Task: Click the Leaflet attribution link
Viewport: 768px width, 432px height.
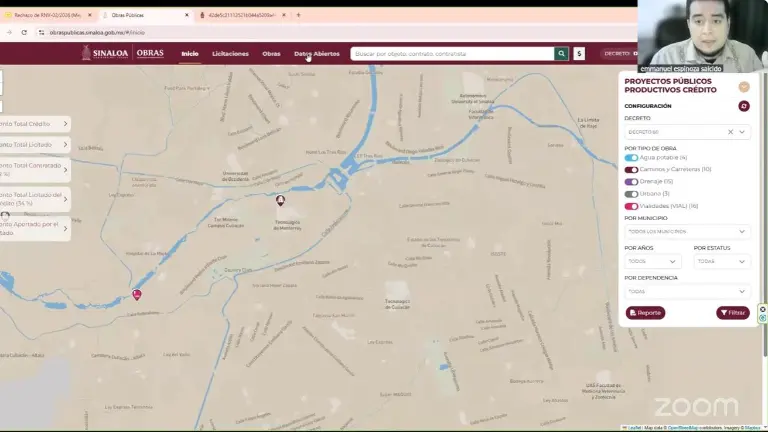Action: 634,428
